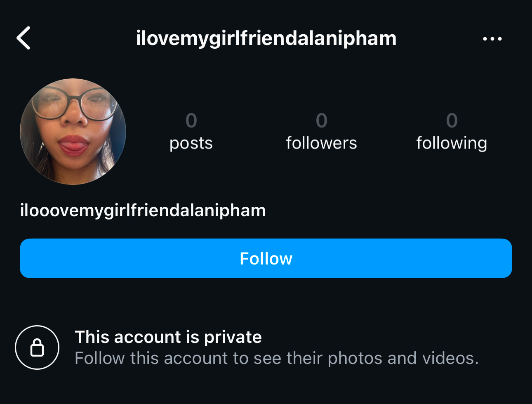The height and width of the screenshot is (404, 532).
Task: Click the ilooovemygirlfriendalanipham display name
Action: pyautogui.click(x=143, y=210)
